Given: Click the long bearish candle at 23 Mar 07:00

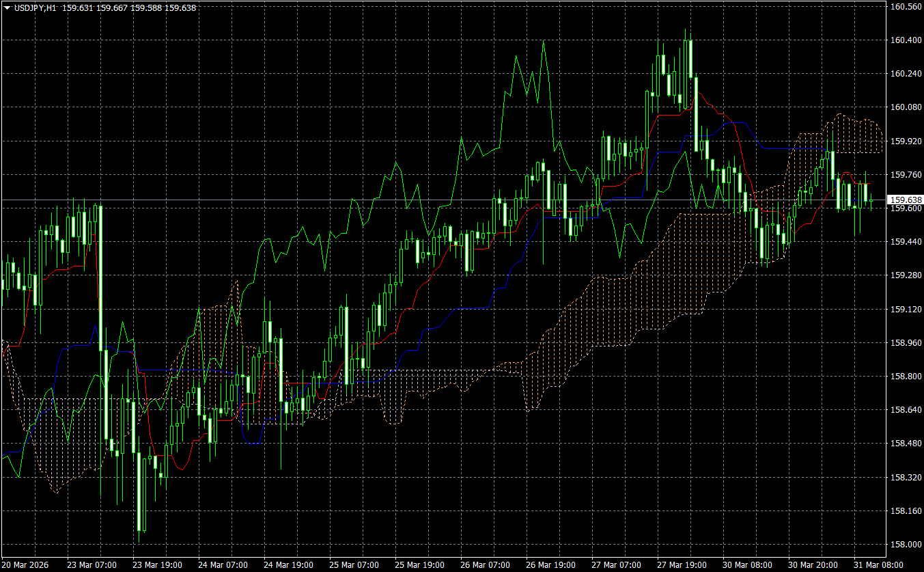Looking at the screenshot, I should click(x=100, y=273).
